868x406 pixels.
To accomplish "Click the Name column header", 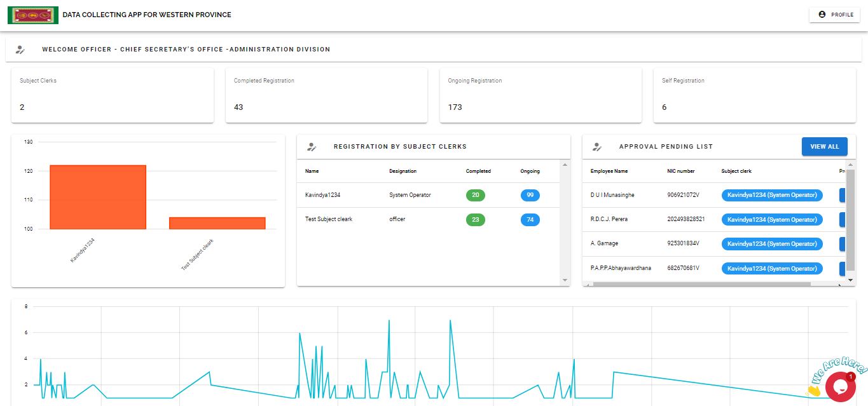I will click(312, 171).
